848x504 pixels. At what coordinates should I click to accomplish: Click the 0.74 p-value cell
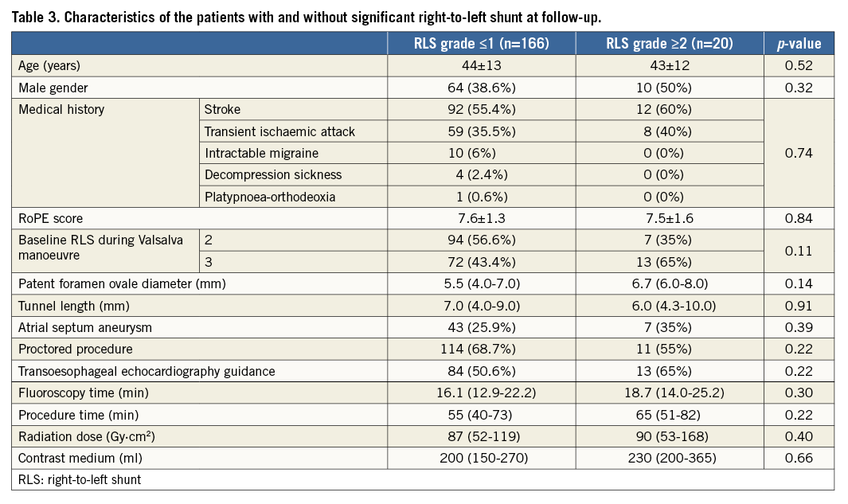(x=799, y=153)
